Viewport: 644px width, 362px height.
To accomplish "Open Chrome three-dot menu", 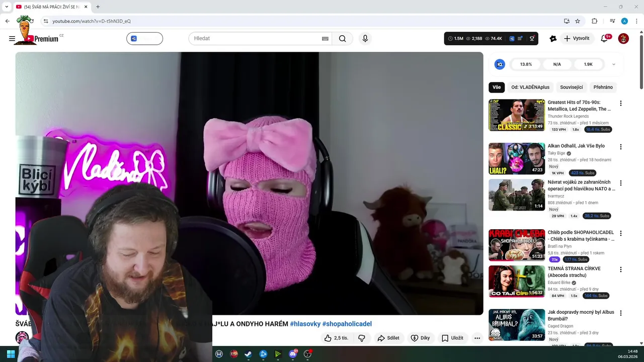I will point(636,21).
